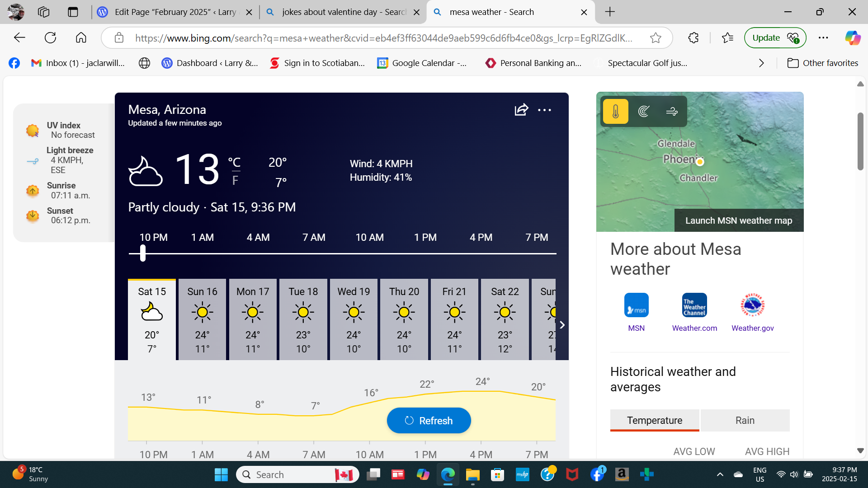
Task: Add this page to favorites
Action: [x=656, y=38]
